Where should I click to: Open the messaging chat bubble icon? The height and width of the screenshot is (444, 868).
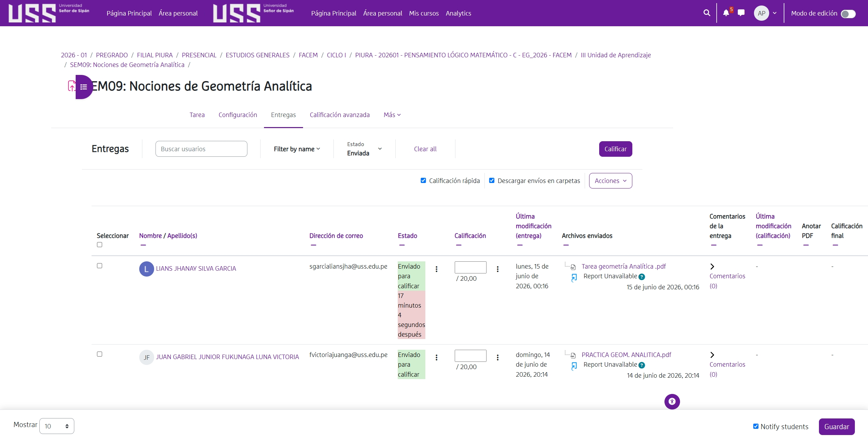[741, 13]
